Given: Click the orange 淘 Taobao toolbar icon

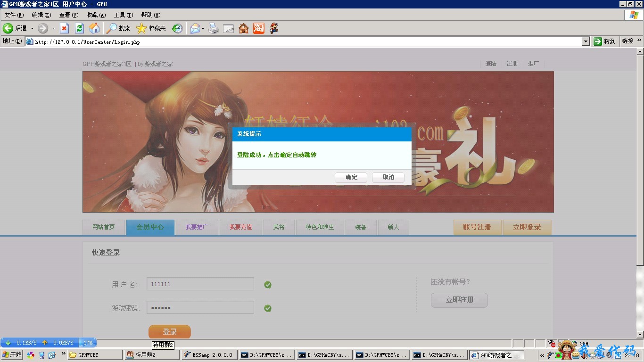Looking at the screenshot, I should [x=259, y=28].
